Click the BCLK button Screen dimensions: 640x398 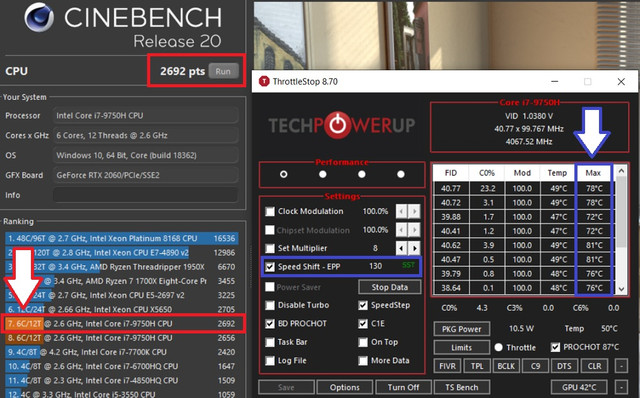(506, 366)
